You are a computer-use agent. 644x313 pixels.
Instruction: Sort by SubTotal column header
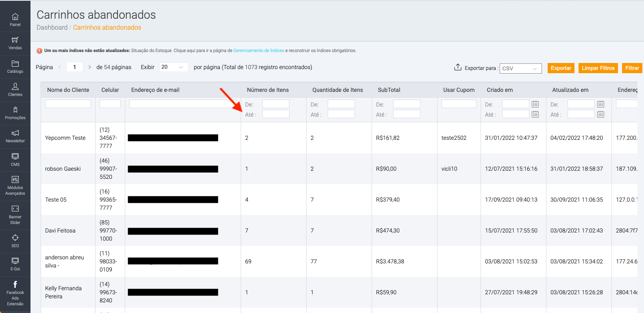tap(389, 90)
